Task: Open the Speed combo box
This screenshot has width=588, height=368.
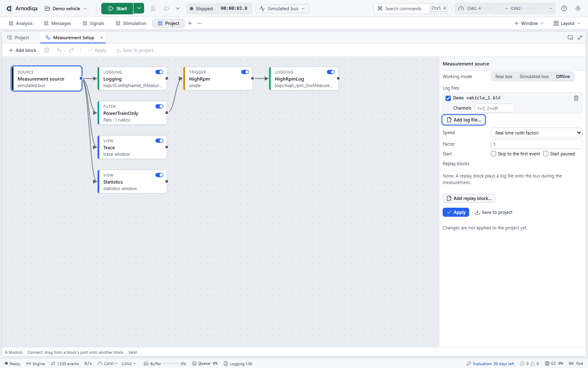Action: point(537,132)
